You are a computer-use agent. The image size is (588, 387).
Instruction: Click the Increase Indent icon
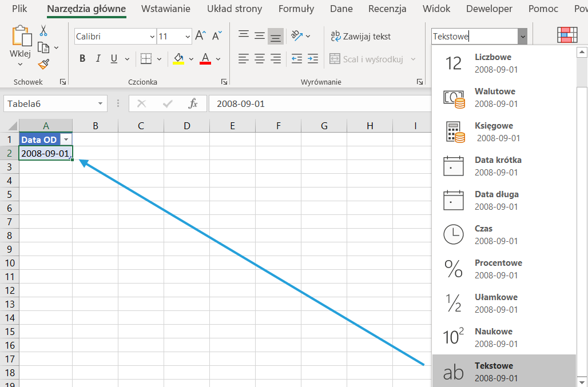tap(312, 59)
